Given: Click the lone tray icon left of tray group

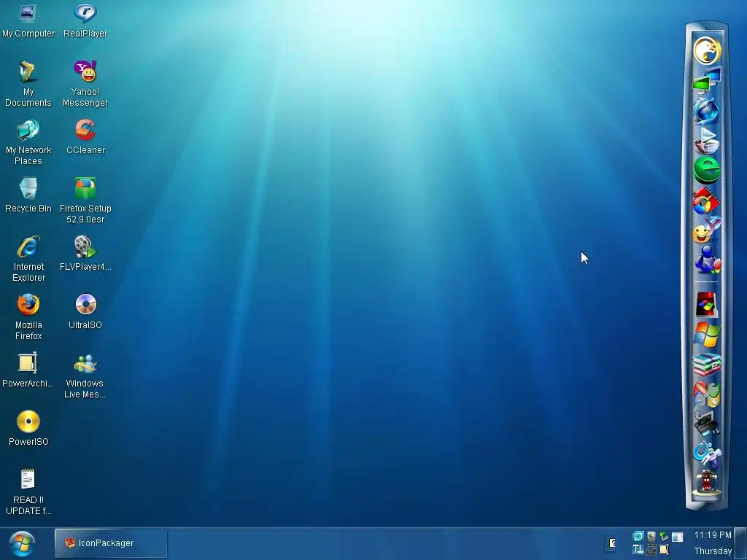Looking at the screenshot, I should coord(613,542).
